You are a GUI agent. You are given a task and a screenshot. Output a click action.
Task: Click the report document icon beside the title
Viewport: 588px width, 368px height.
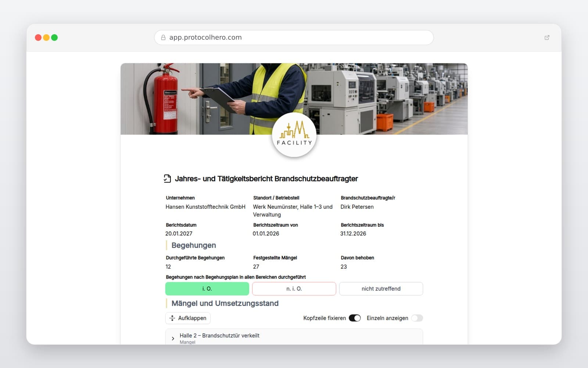tap(167, 179)
